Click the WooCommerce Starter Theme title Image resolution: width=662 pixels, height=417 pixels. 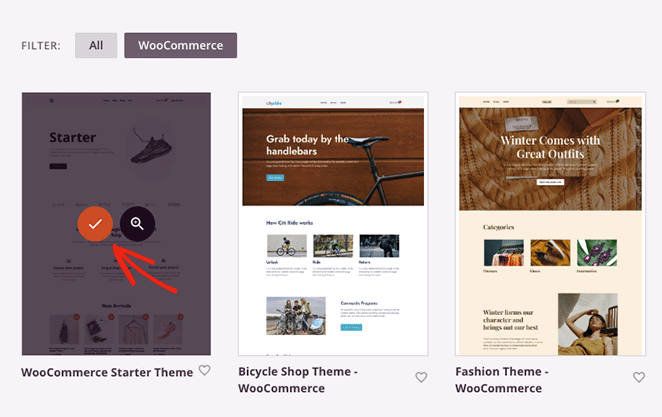click(x=107, y=372)
